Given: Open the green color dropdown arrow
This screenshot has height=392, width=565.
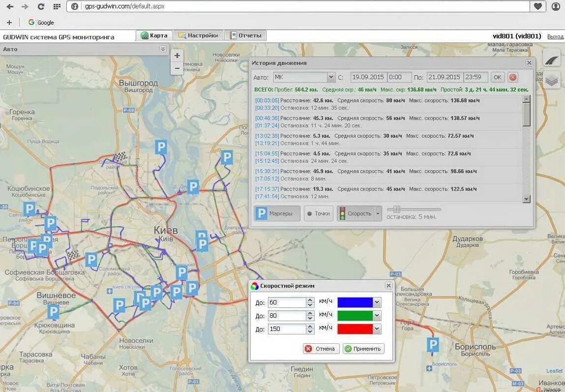Looking at the screenshot, I should 377,316.
